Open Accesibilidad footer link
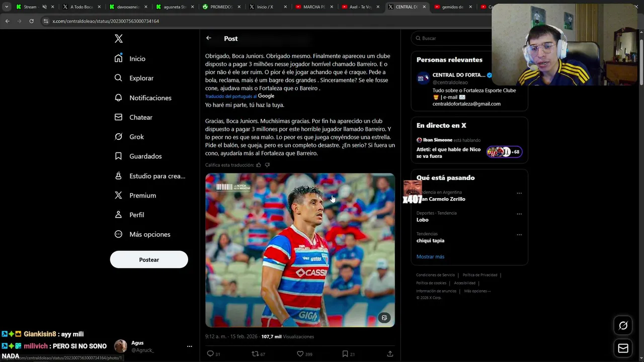 point(464,283)
